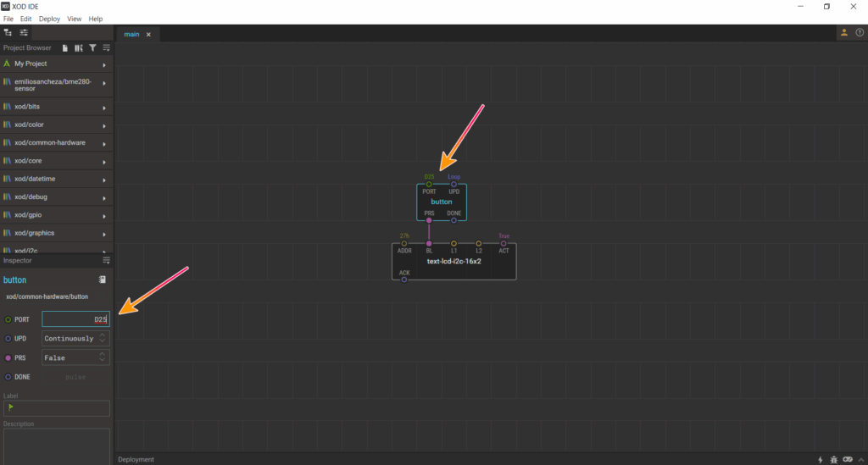This screenshot has height=465, width=868.
Task: Expand emiliosancheza/bme280-sensor library arrow
Action: pyautogui.click(x=104, y=84)
